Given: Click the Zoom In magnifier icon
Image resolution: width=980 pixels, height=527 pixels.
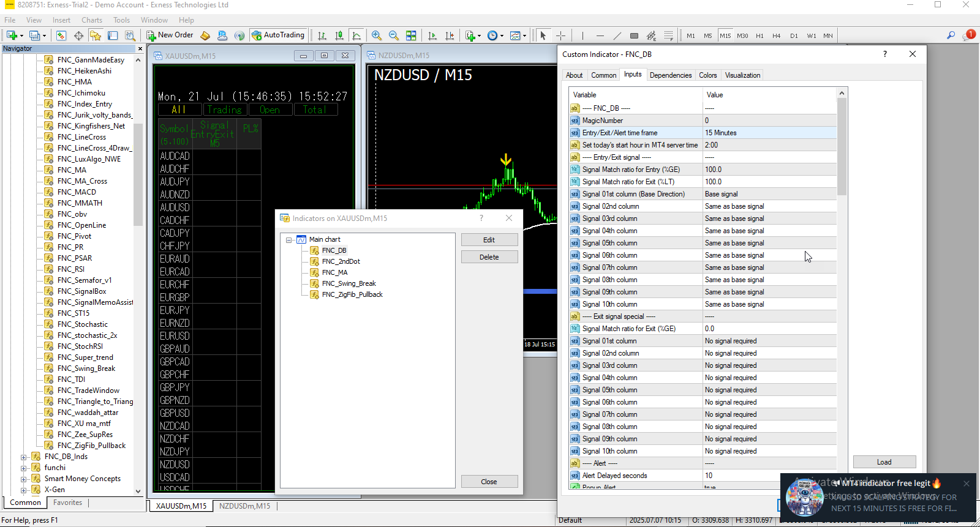Looking at the screenshot, I should pos(377,36).
